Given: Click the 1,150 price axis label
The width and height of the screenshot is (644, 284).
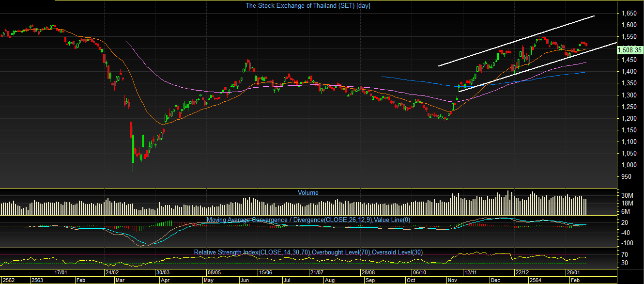Looking at the screenshot, I should [x=629, y=130].
